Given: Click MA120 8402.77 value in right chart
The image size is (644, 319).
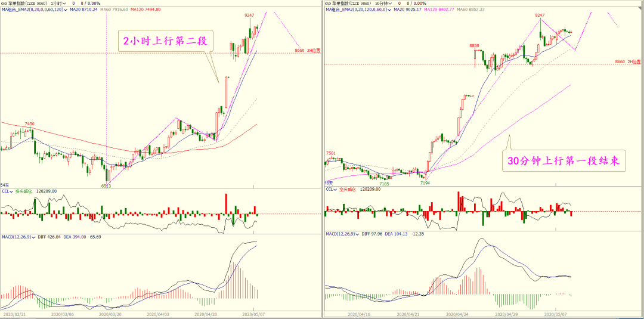Looking at the screenshot, I should click(438, 9).
